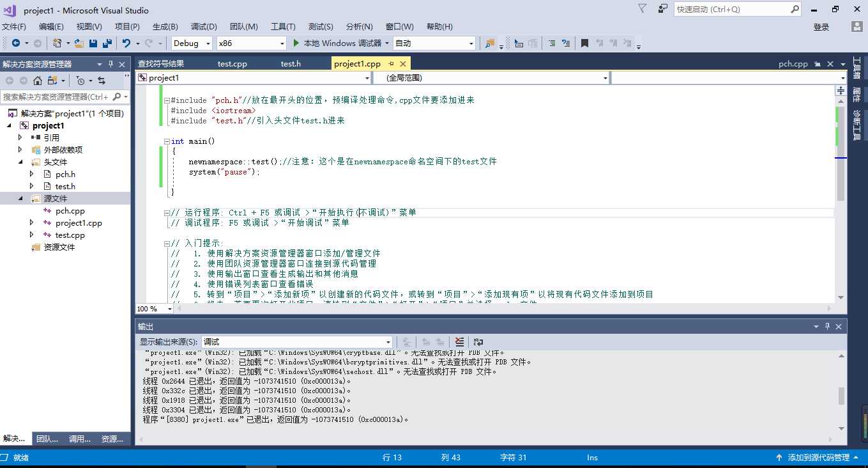The height and width of the screenshot is (468, 868).
Task: Open the 诊断工具 side tab
Action: tap(857, 125)
